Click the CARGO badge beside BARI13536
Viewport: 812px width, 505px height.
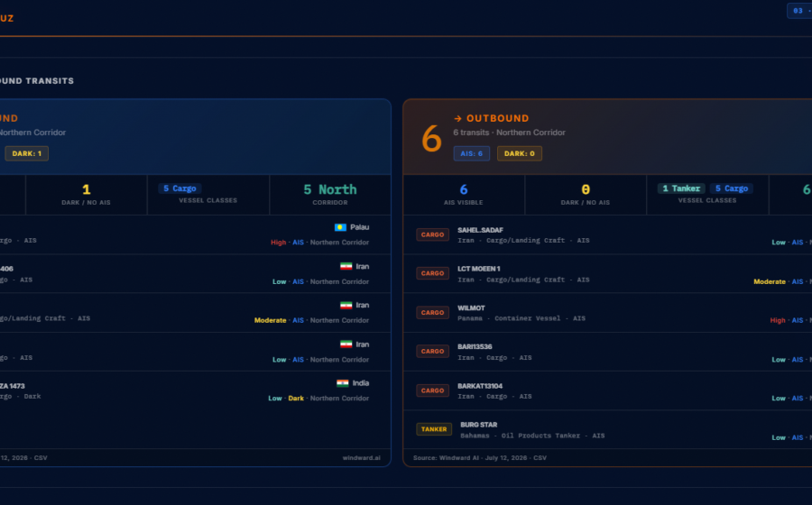(432, 352)
